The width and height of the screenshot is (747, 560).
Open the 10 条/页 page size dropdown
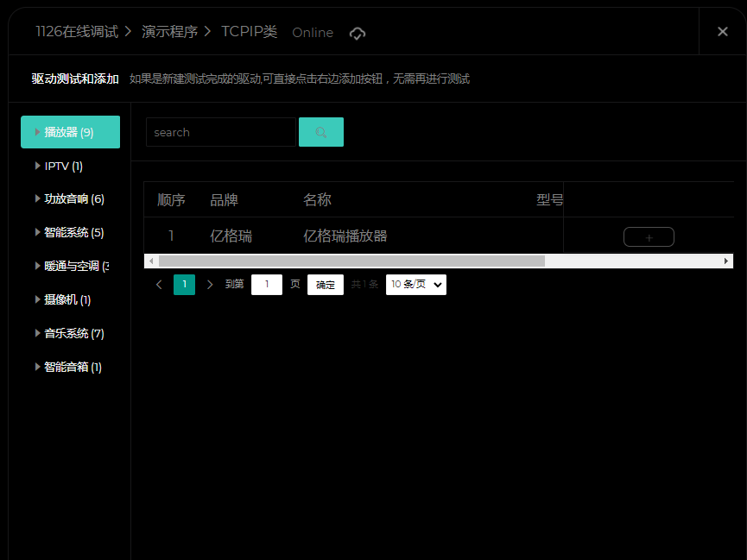(x=415, y=285)
